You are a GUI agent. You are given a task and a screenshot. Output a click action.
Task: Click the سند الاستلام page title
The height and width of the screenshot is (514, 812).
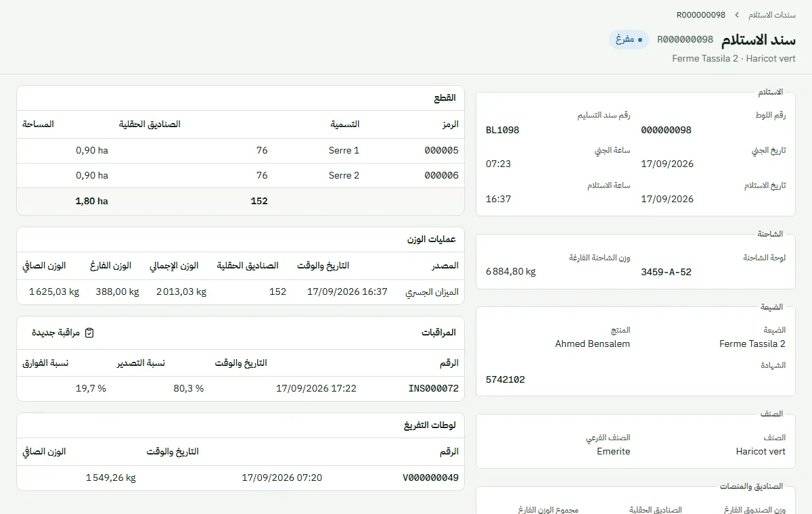point(759,39)
